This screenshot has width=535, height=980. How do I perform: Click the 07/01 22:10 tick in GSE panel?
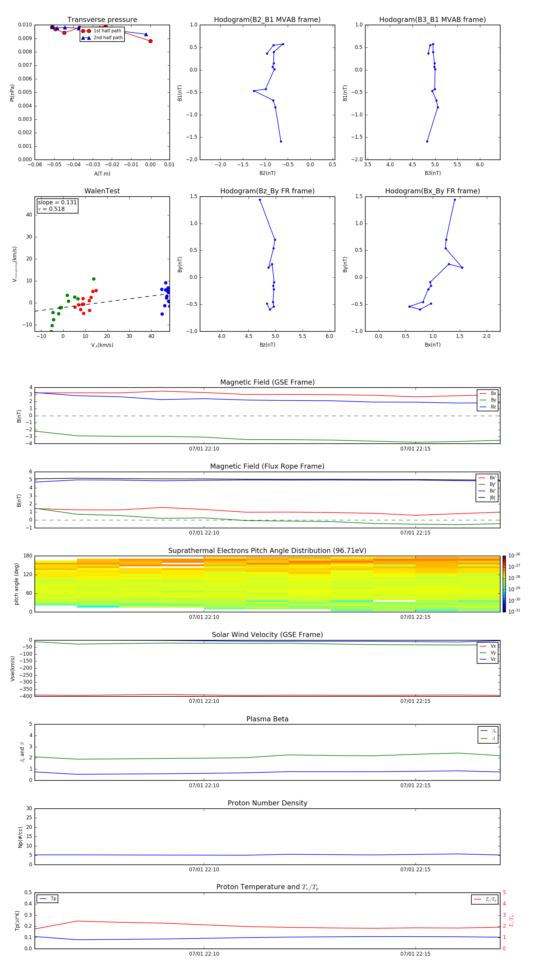pos(204,449)
